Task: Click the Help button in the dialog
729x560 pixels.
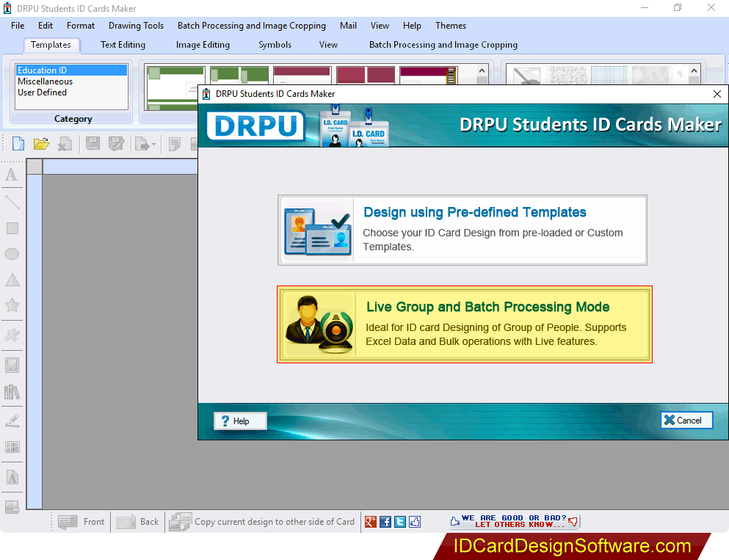Action: (x=240, y=421)
